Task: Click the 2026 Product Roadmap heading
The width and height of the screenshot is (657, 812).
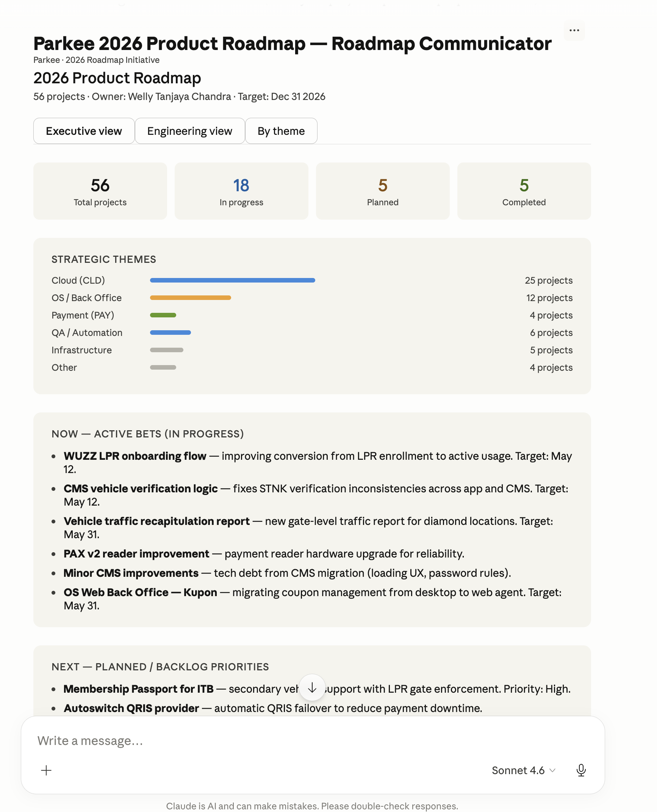Action: pos(117,78)
